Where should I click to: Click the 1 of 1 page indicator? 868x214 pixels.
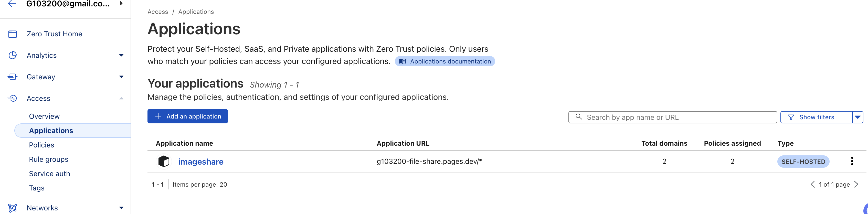(x=834, y=185)
